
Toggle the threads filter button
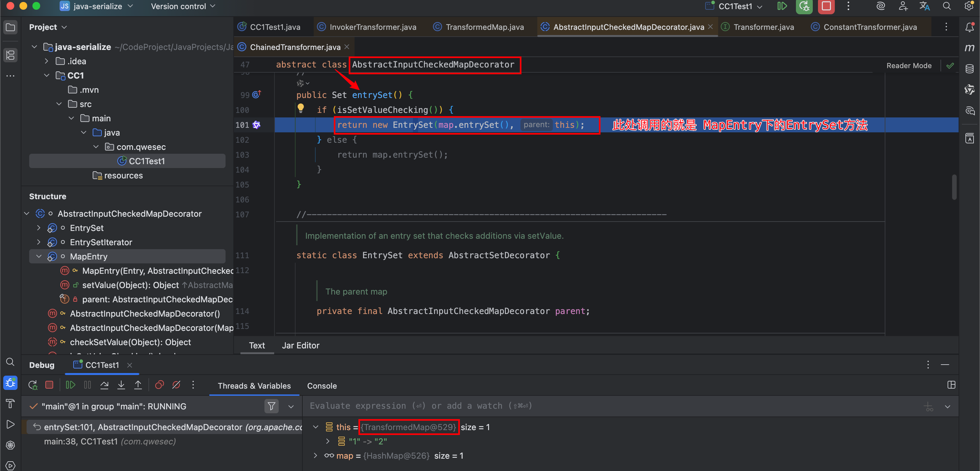pos(271,406)
